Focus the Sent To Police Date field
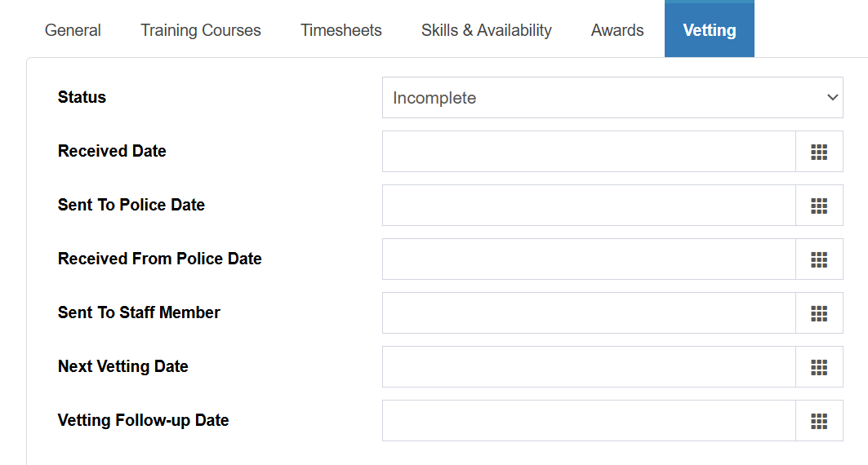The width and height of the screenshot is (868, 465). click(x=589, y=205)
